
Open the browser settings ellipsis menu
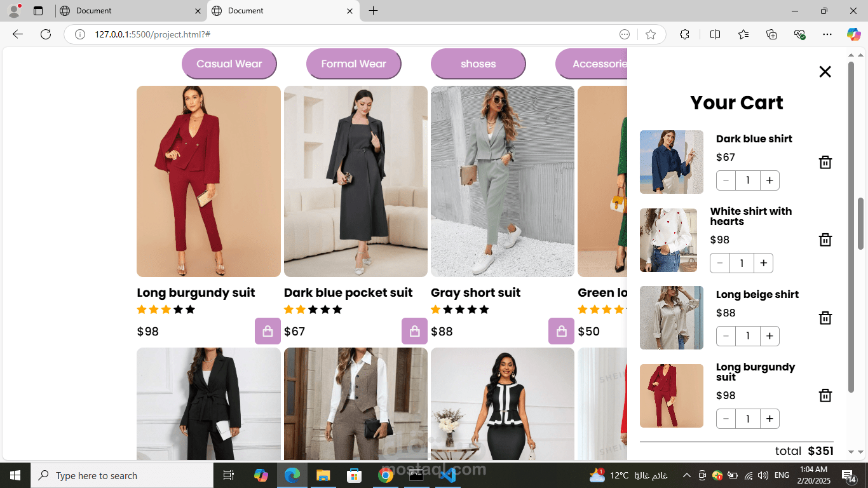(x=827, y=34)
